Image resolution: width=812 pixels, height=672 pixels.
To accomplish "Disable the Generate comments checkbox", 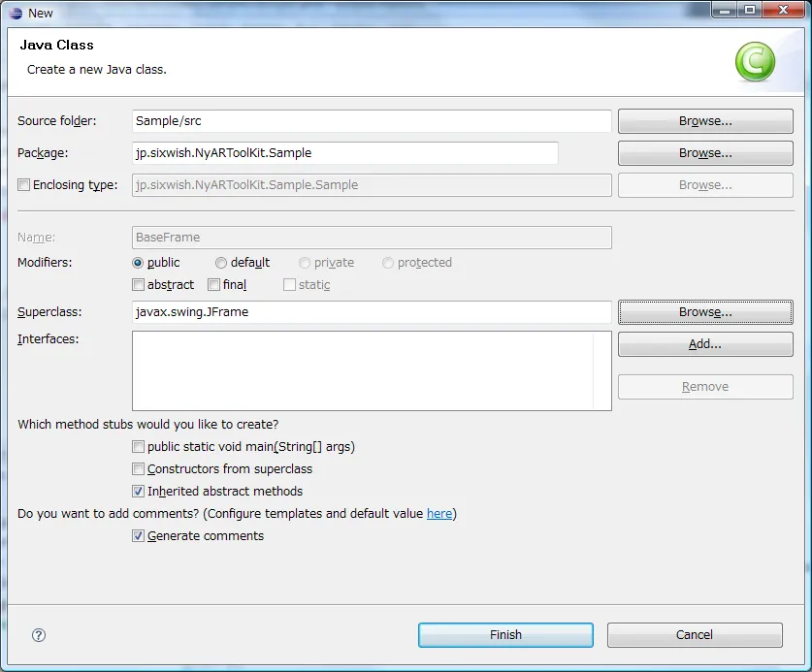I will tap(139, 536).
